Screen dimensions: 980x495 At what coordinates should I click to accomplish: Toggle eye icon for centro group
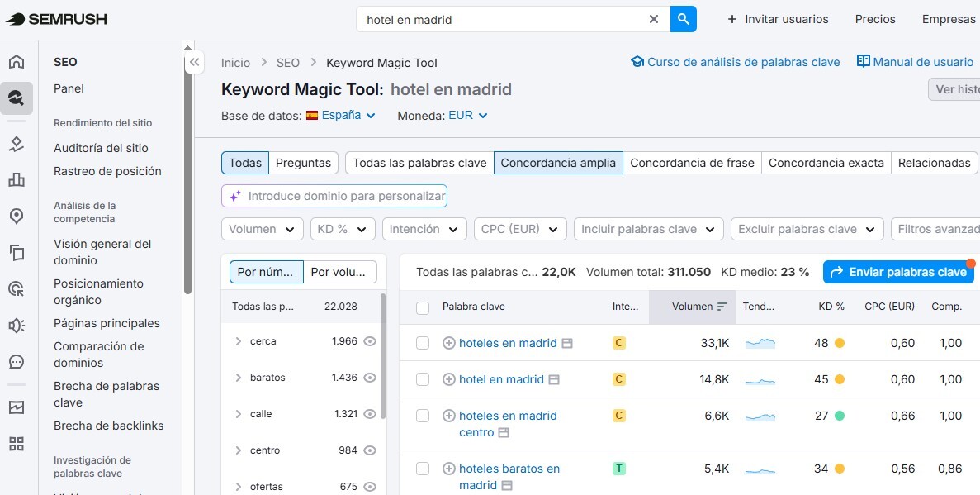pos(370,450)
